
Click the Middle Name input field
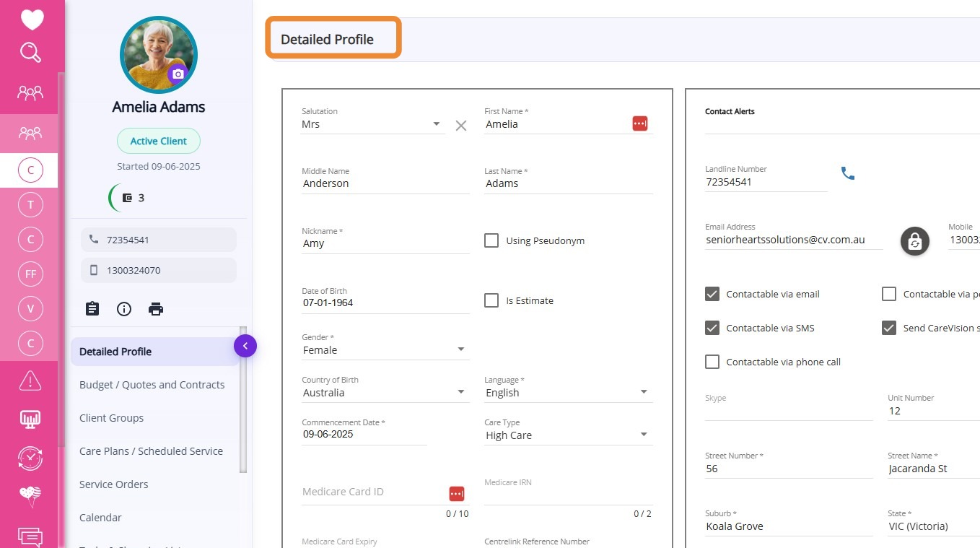[x=385, y=184]
